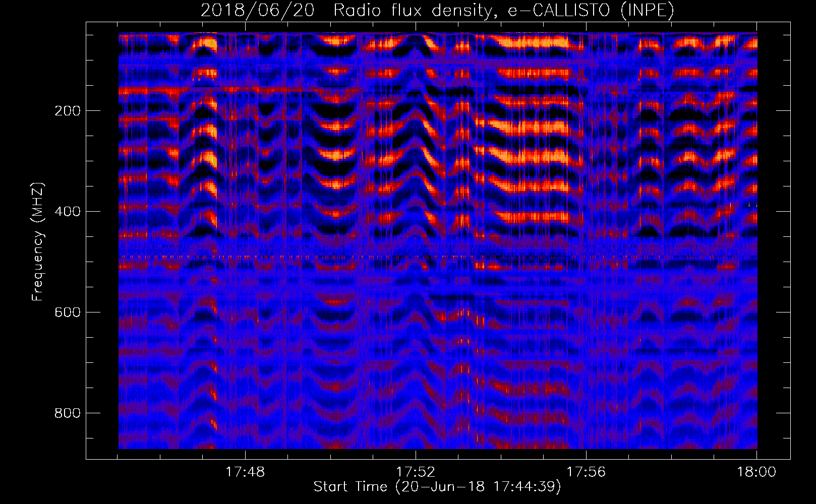Click the plot title mentioning e-CALLISTO (INPE)

point(437,11)
